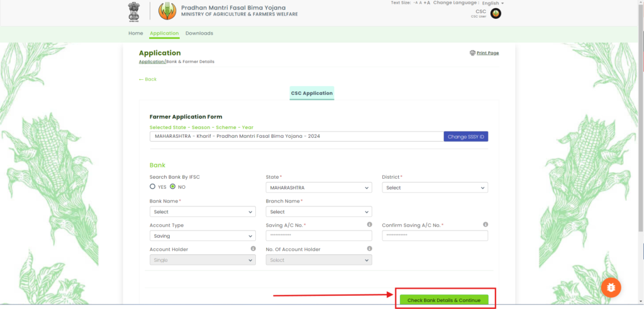Click the CSC user avatar icon
Image resolution: width=644 pixels, height=309 pixels.
click(496, 13)
